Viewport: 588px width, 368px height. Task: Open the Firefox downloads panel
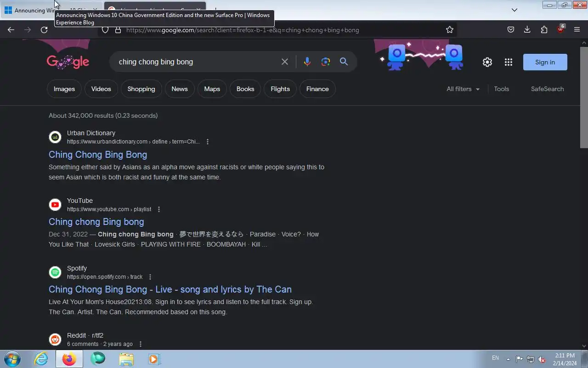coord(527,30)
